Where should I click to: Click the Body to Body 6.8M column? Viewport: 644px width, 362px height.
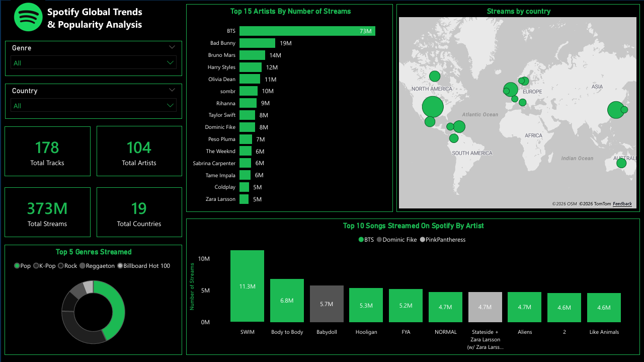287,301
